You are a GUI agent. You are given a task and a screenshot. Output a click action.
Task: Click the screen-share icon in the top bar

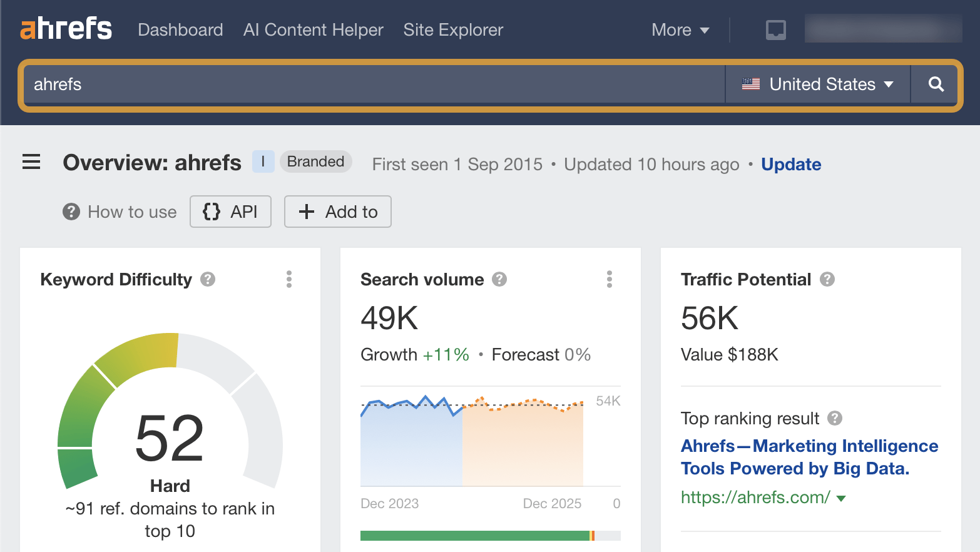(775, 29)
